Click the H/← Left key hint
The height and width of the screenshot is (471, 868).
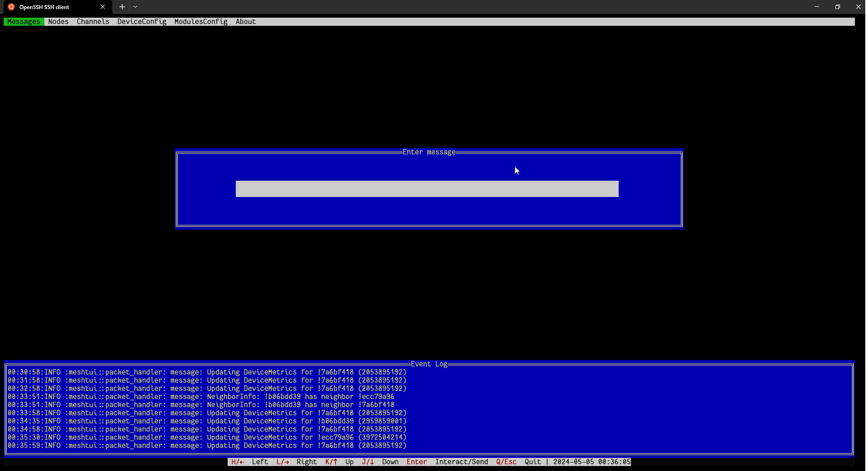[x=249, y=462]
